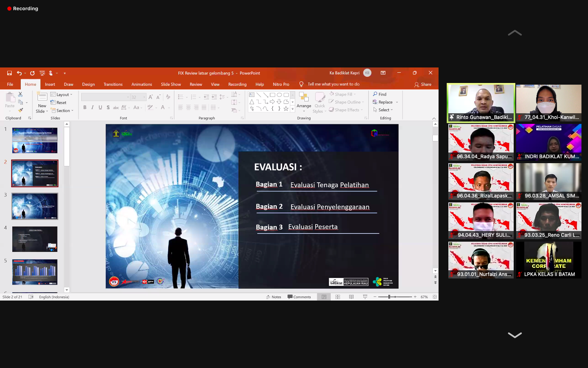Click the Find tool
The width and height of the screenshot is (588, 368).
click(380, 94)
